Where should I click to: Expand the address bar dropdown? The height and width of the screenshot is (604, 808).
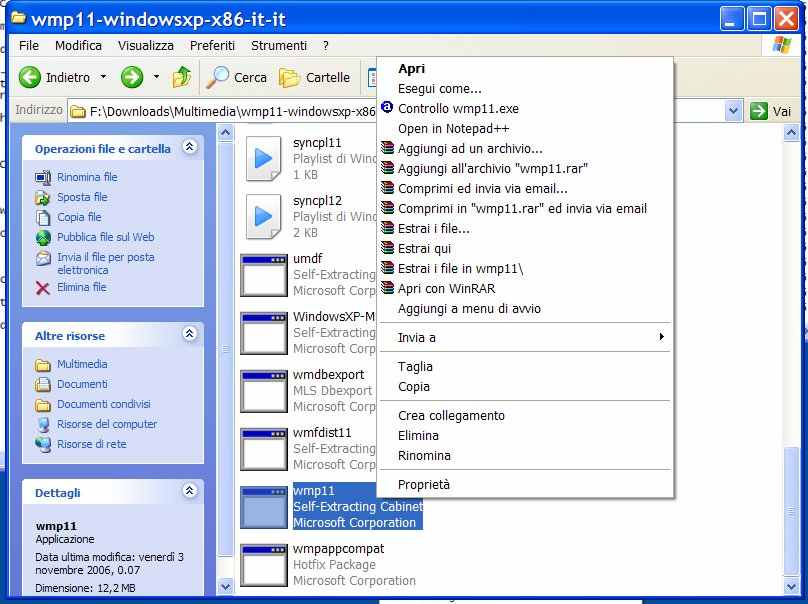pos(733,111)
